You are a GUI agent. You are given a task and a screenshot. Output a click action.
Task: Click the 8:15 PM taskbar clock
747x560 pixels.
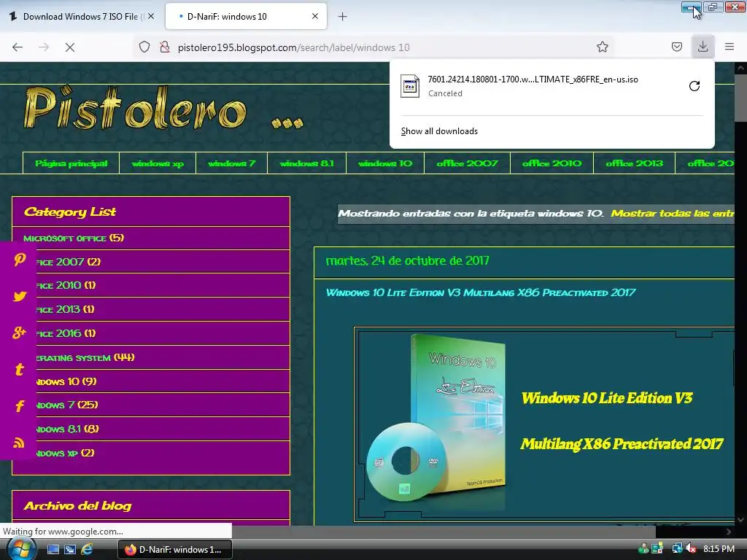click(x=719, y=548)
